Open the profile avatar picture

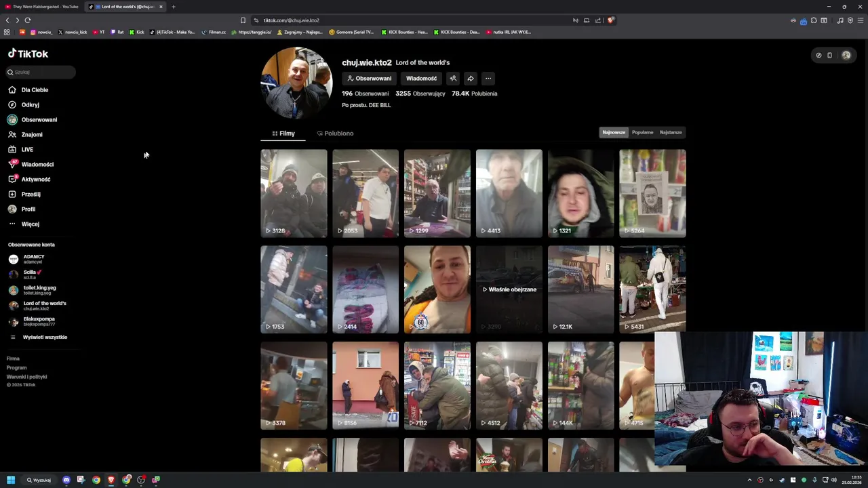pos(296,83)
